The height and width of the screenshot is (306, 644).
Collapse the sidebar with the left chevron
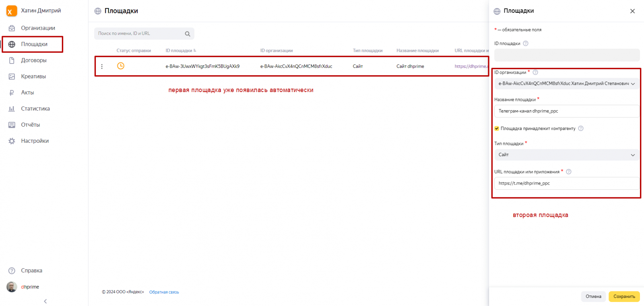point(45,301)
